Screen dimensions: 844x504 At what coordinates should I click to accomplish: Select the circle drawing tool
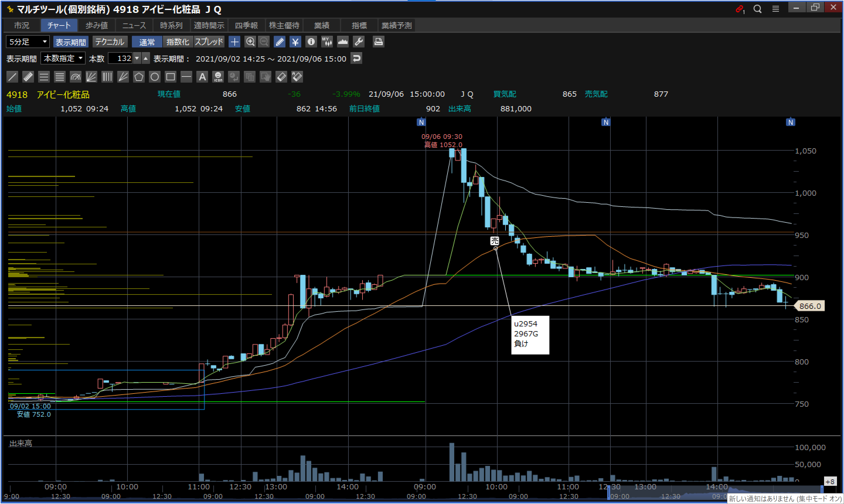[154, 77]
